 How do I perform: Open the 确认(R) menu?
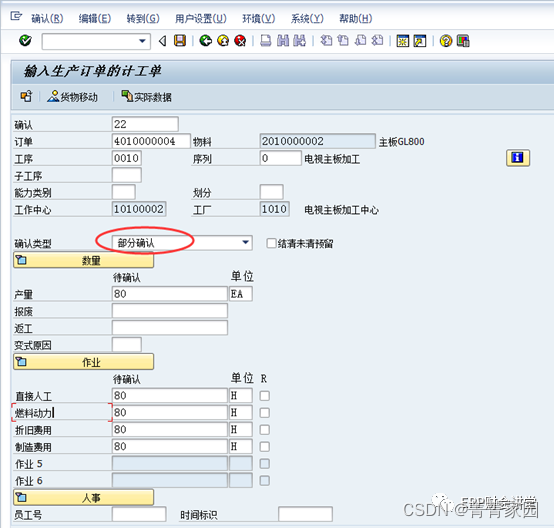point(47,18)
